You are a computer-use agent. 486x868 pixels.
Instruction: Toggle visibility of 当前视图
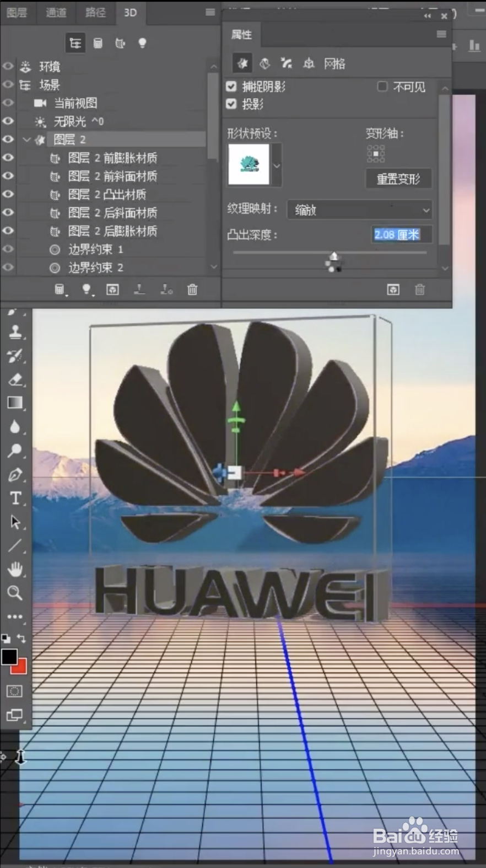point(8,103)
